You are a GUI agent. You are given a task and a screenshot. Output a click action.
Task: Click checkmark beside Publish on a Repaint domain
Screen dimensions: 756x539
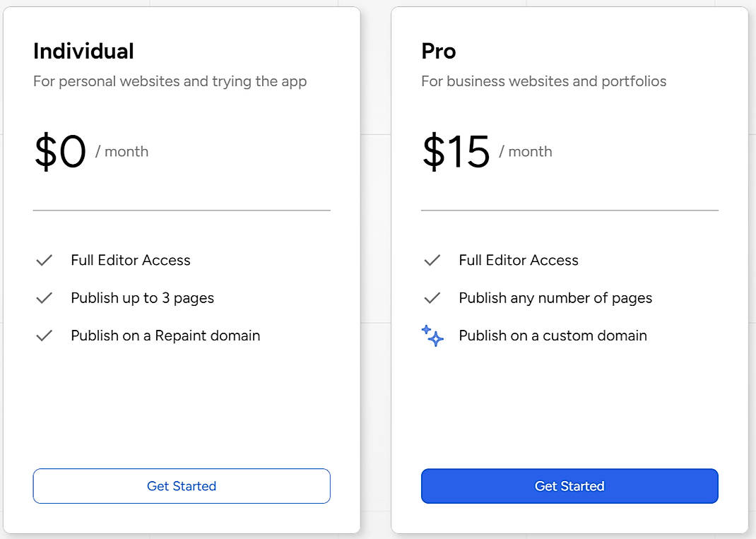(44, 336)
